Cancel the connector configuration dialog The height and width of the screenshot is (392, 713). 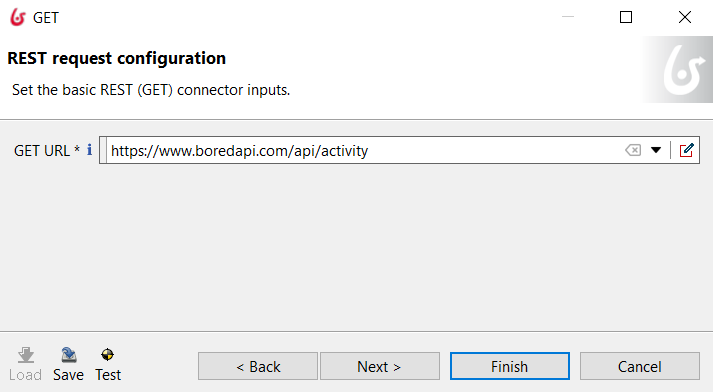(640, 366)
